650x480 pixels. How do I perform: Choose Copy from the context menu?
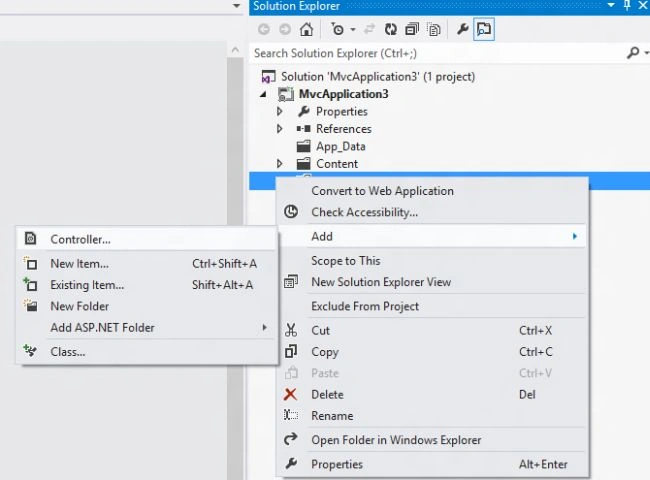tap(432, 352)
